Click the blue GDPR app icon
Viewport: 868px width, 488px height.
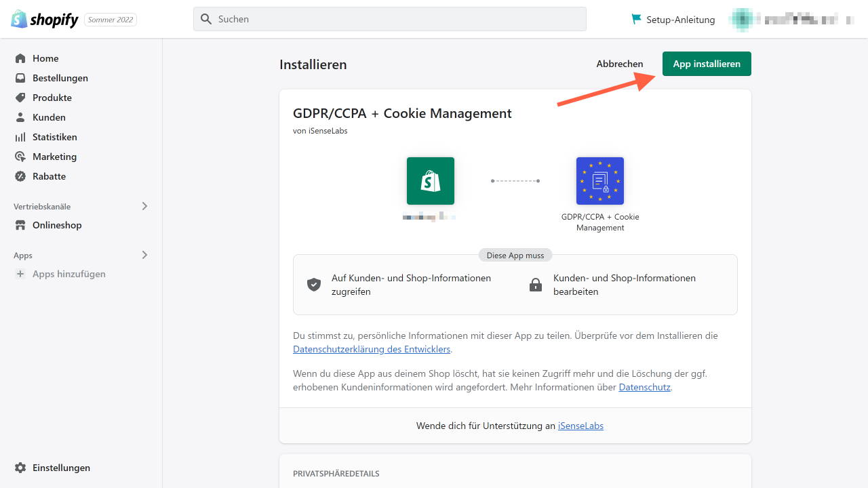tap(600, 181)
